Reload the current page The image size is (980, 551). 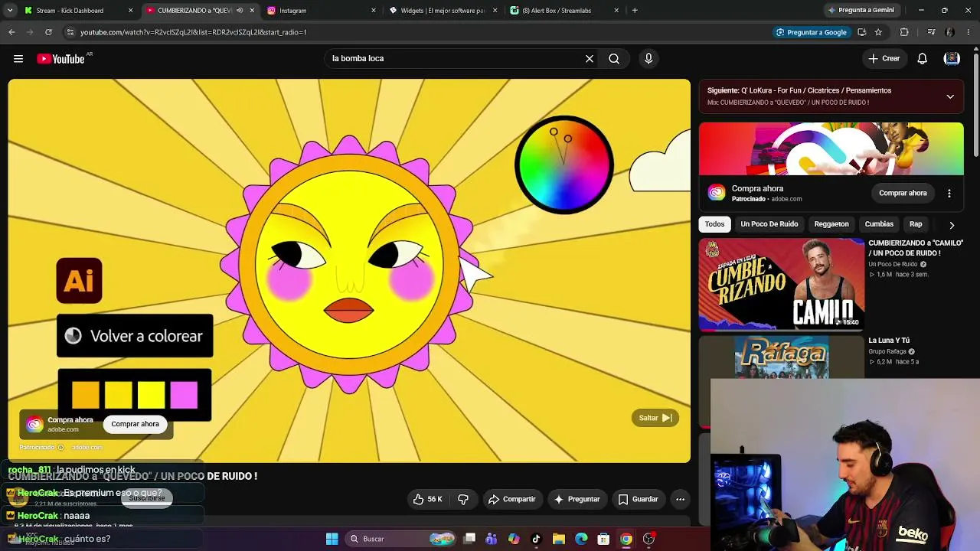(48, 32)
